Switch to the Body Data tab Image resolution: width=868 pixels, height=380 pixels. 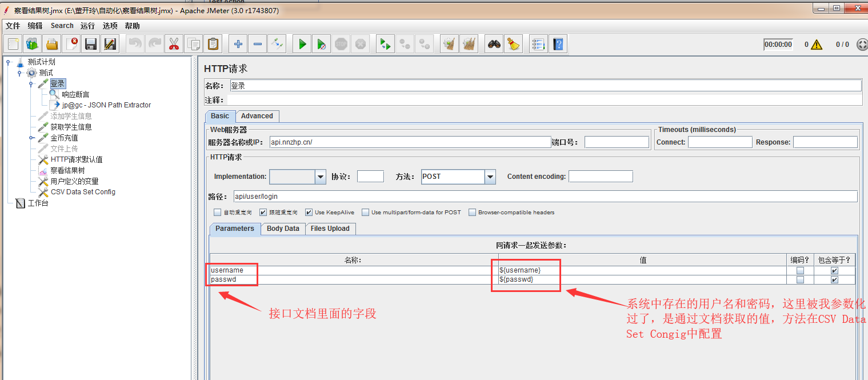(283, 229)
